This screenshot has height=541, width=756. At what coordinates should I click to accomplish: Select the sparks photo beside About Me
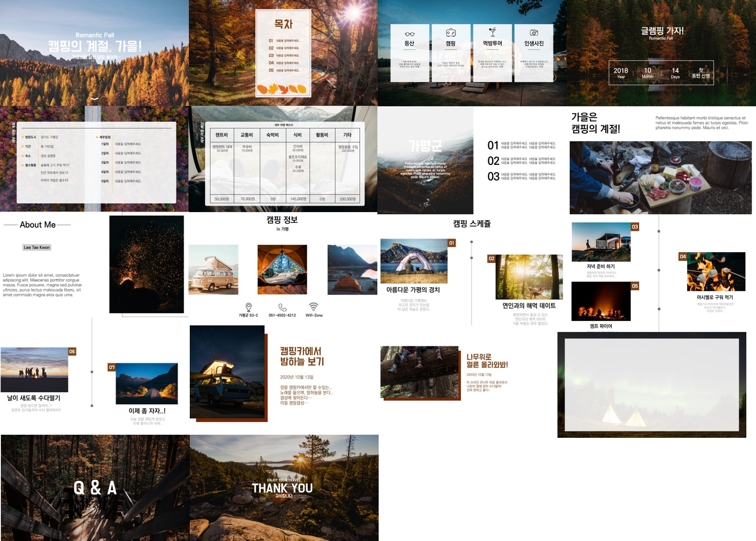tap(147, 264)
